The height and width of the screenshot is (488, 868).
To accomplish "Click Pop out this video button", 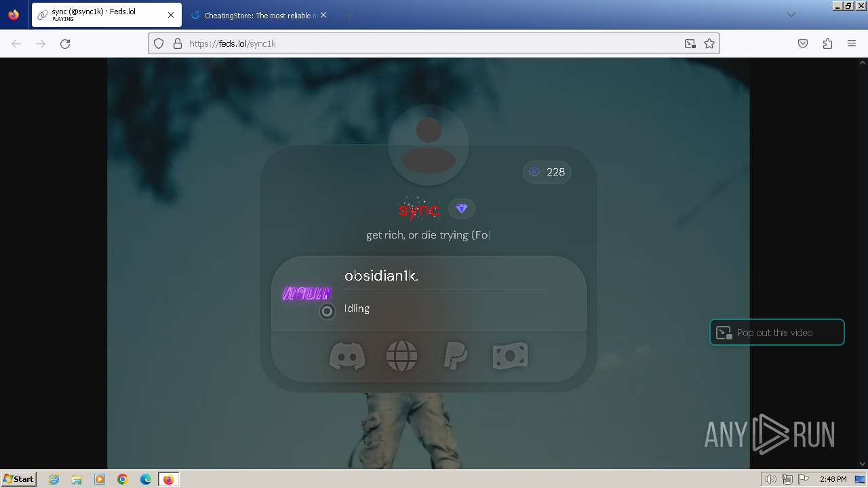I will [777, 332].
